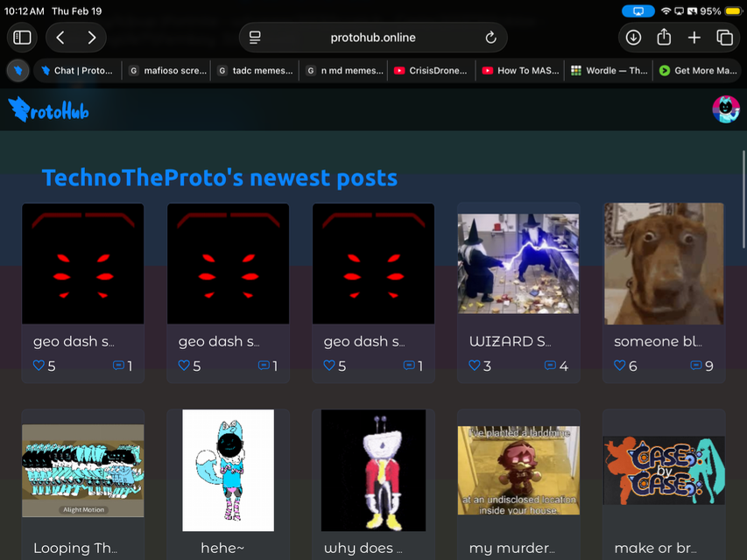Focus the protohub.online address field
The height and width of the screenshot is (560, 747).
point(373,38)
